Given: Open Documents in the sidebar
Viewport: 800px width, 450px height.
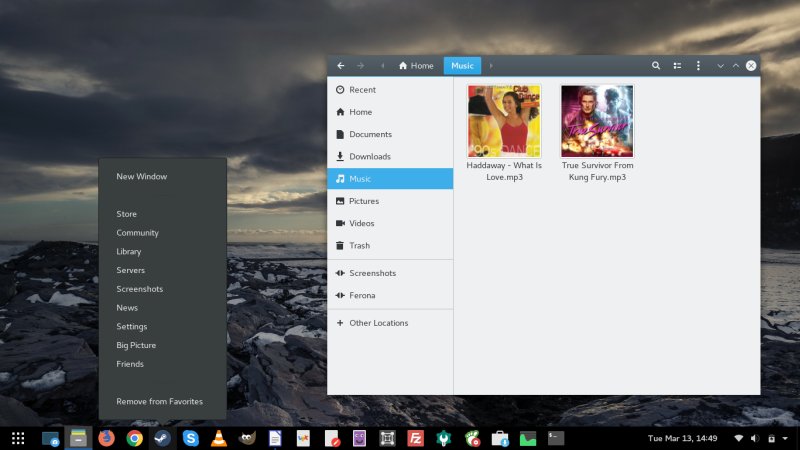Looking at the screenshot, I should point(390,134).
